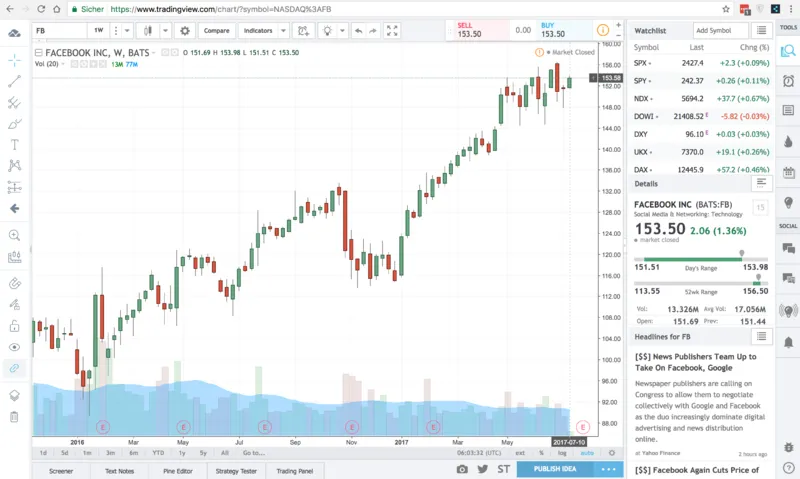Open the alert creation icon in toolbar
This screenshot has width=800, height=479.
pos(303,31)
